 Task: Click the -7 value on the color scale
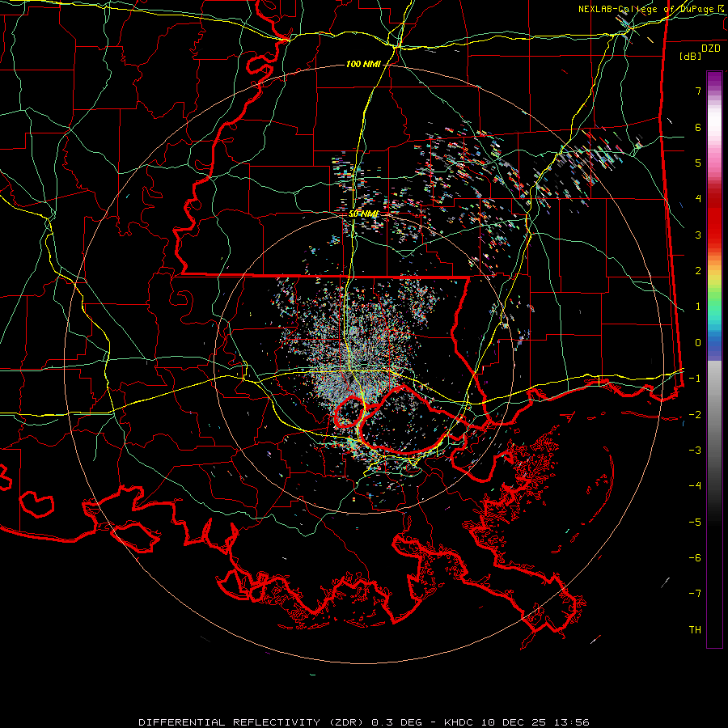695,594
